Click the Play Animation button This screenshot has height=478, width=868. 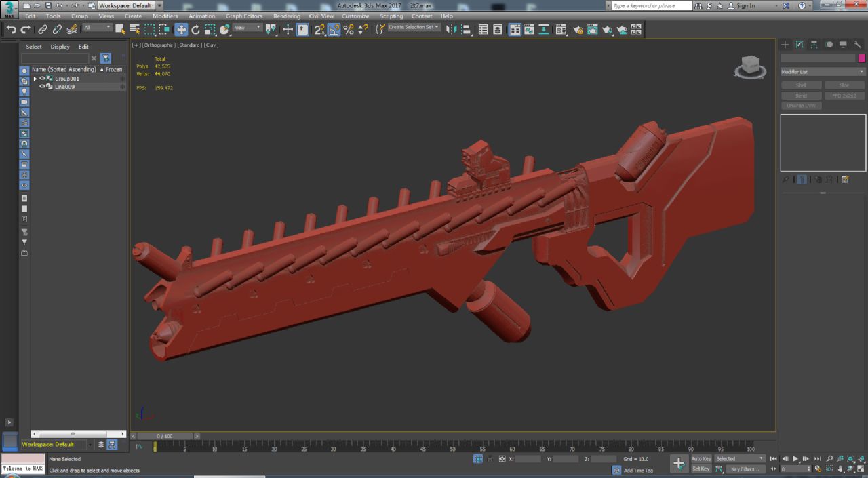(x=795, y=459)
